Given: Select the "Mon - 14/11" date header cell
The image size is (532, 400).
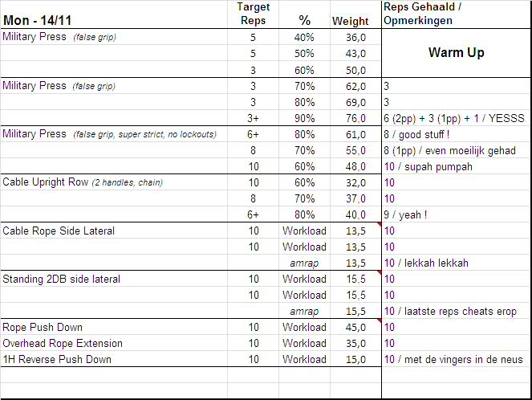Looking at the screenshot, I should [x=33, y=20].
